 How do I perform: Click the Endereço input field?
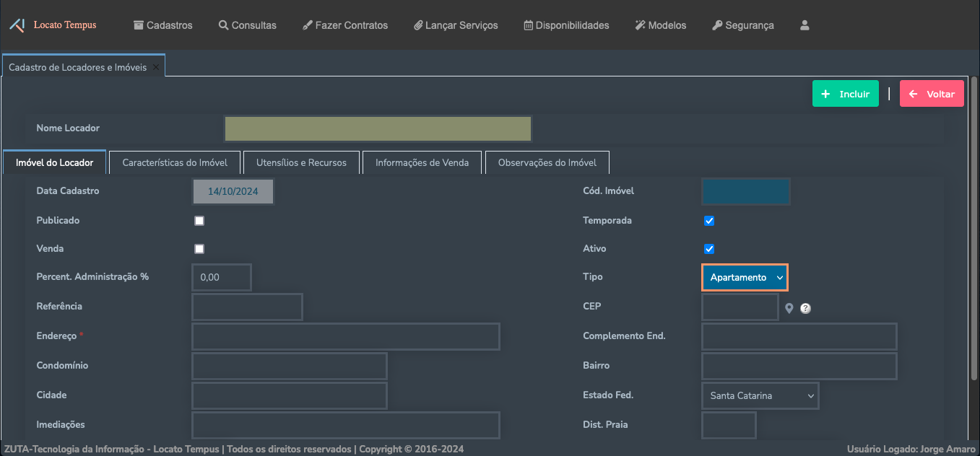click(x=345, y=337)
